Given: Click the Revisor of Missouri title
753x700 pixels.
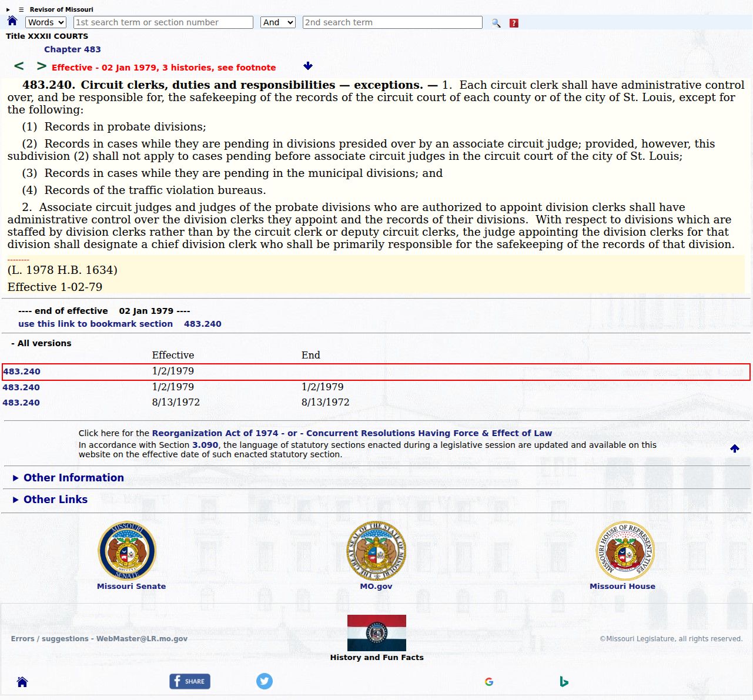Looking at the screenshot, I should tap(62, 9).
